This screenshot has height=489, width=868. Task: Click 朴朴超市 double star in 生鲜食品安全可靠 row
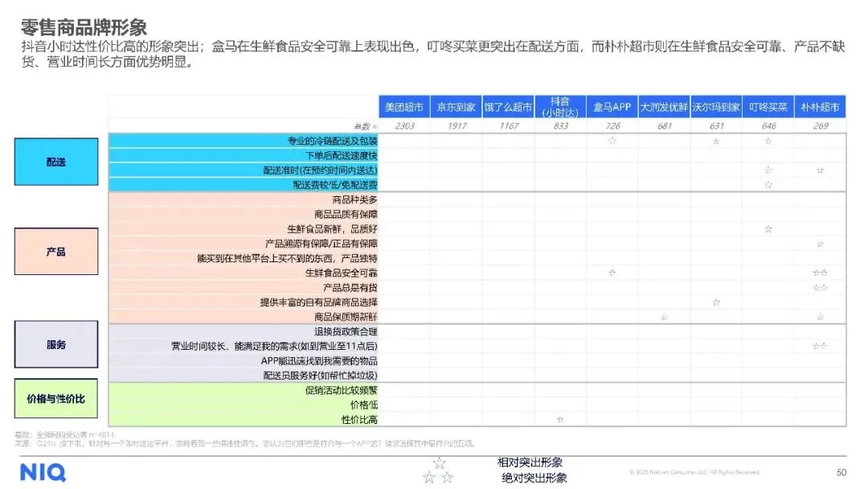[820, 273]
